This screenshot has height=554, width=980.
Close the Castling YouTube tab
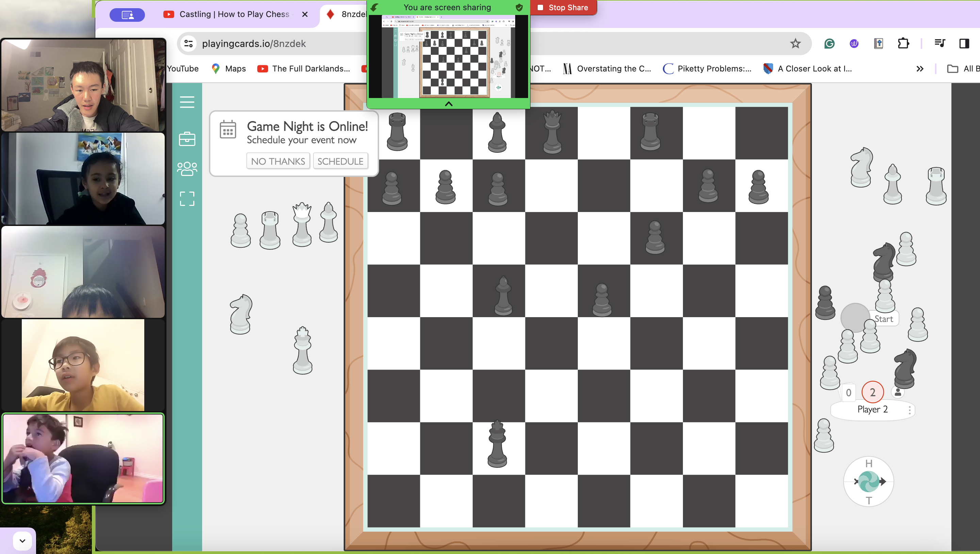point(305,14)
